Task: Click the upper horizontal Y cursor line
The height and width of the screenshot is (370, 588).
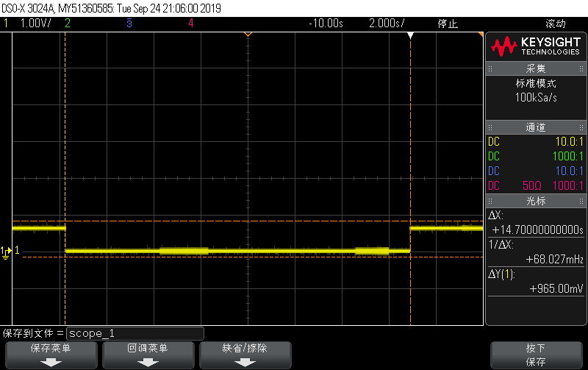Action: [x=248, y=221]
